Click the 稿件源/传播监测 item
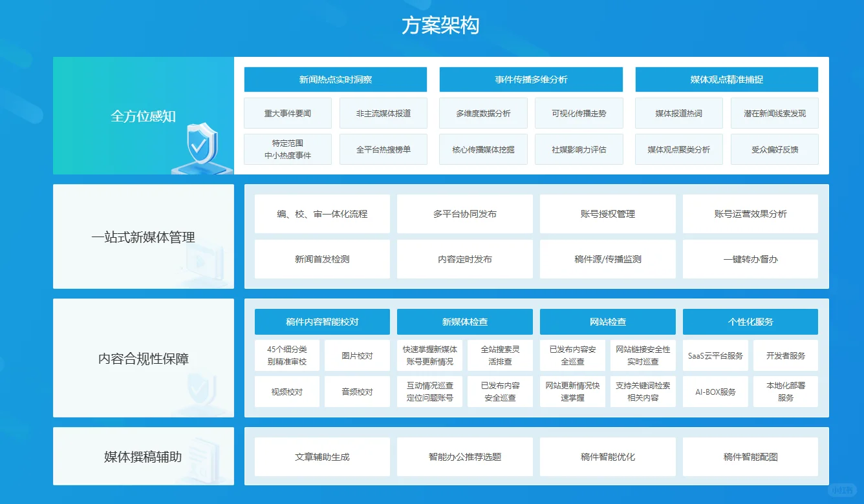This screenshot has height=504, width=864. pyautogui.click(x=608, y=259)
